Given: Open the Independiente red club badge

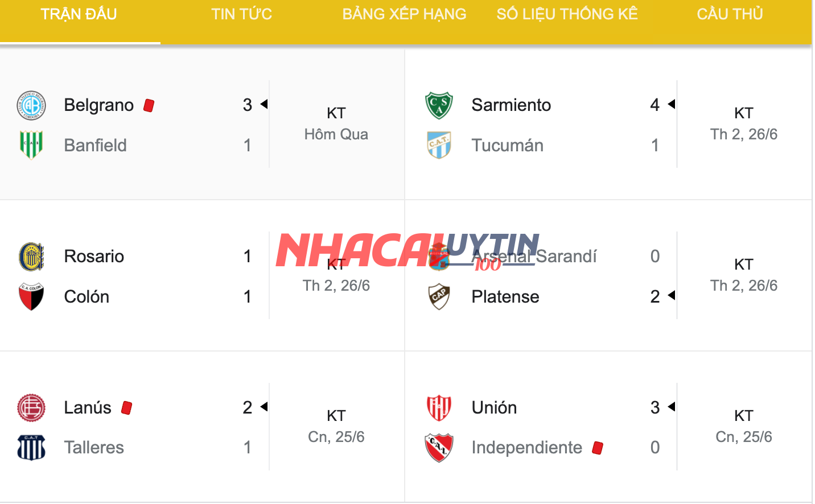Looking at the screenshot, I should (x=438, y=448).
